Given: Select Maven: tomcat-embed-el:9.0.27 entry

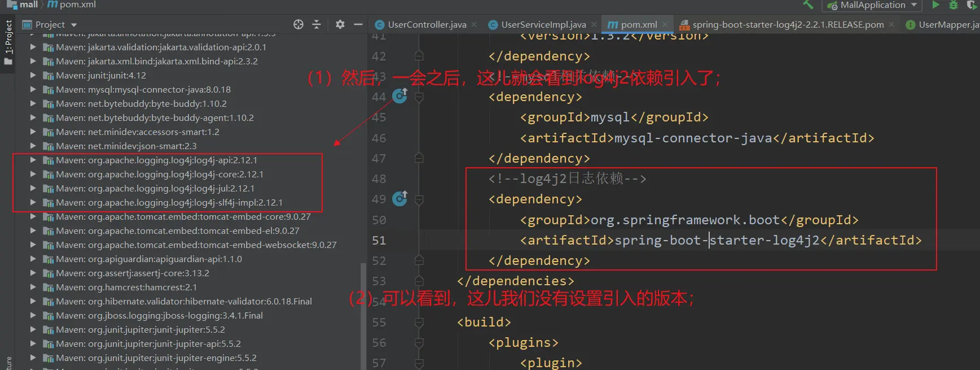Looking at the screenshot, I should point(178,230).
